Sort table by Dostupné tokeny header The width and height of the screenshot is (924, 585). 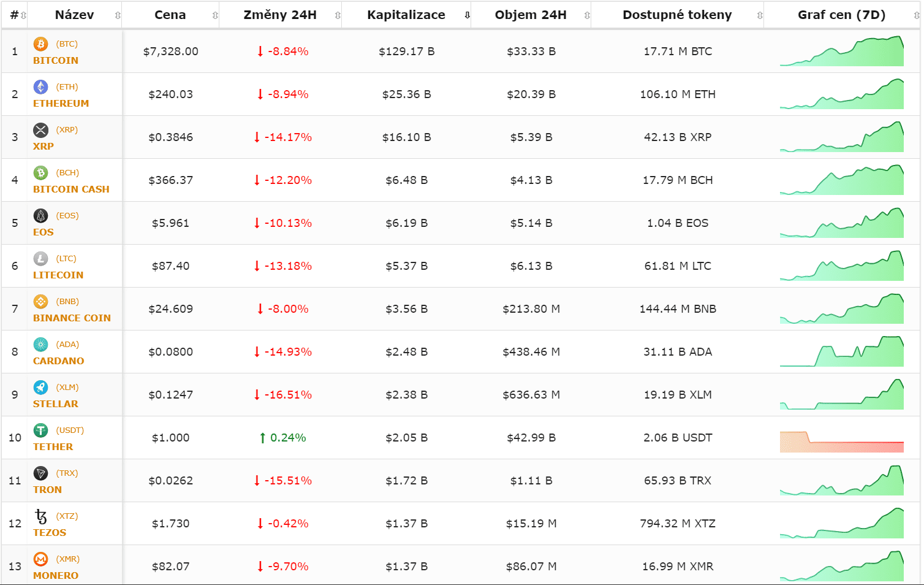coord(677,15)
